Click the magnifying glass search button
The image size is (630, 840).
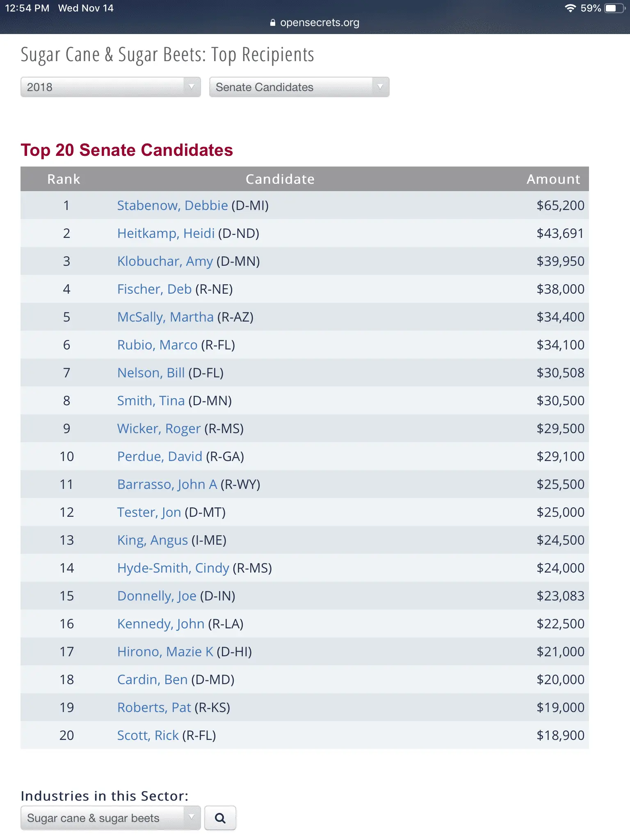point(220,818)
